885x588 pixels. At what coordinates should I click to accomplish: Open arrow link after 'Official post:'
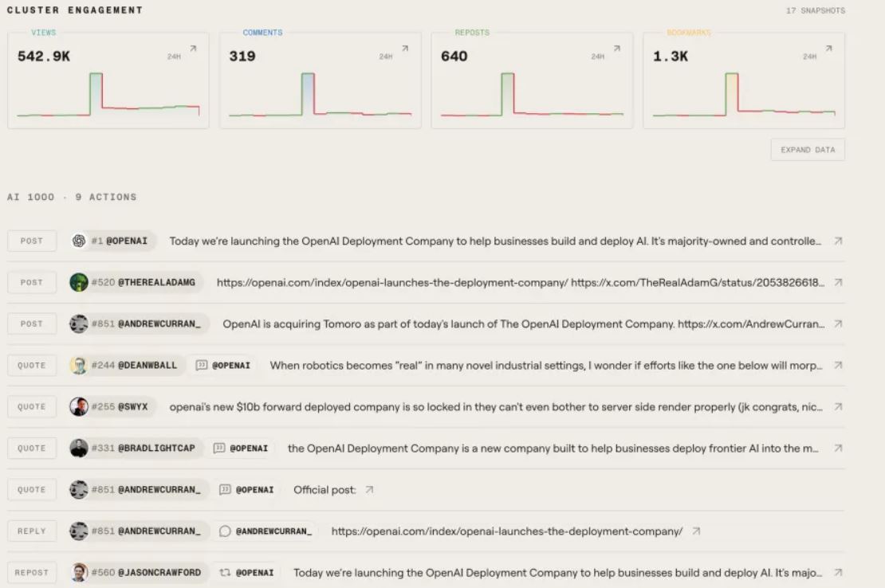pyautogui.click(x=369, y=489)
